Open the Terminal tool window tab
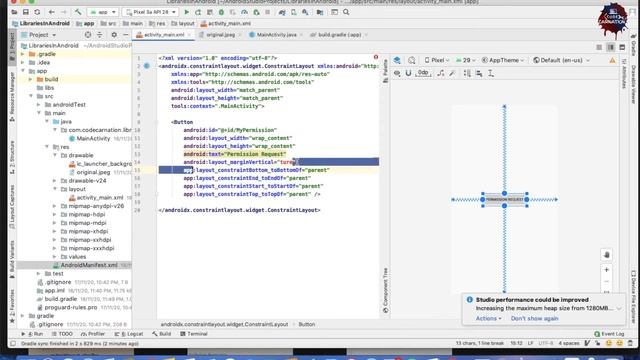This screenshot has height=360, width=640. [x=194, y=334]
